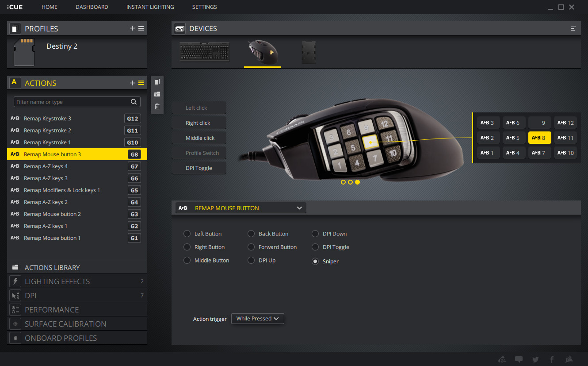The image size is (588, 366).
Task: Copy the selected action with copy icon
Action: tap(157, 82)
